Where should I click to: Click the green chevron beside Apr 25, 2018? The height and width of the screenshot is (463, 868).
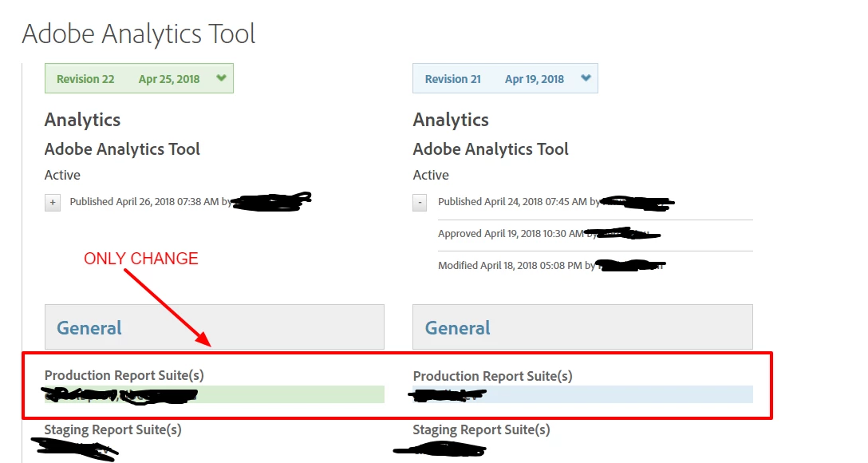click(x=222, y=78)
